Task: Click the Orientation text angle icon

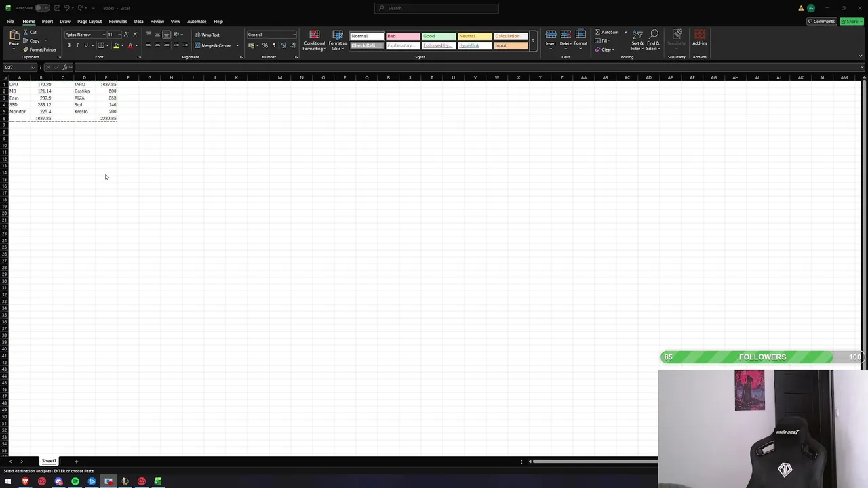Action: (x=176, y=35)
